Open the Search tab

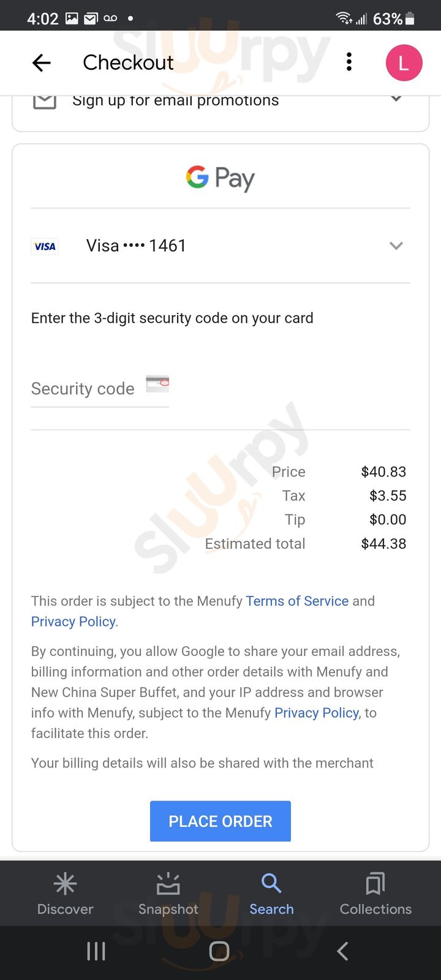click(271, 894)
